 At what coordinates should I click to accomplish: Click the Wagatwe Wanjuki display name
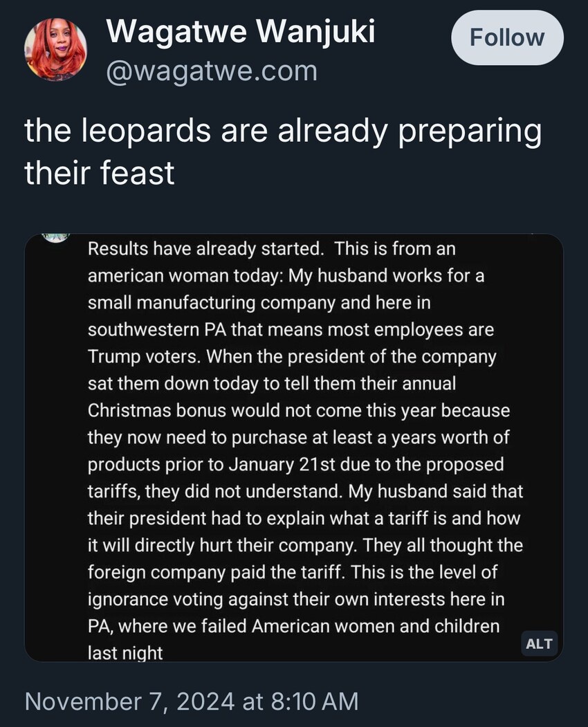pyautogui.click(x=241, y=31)
